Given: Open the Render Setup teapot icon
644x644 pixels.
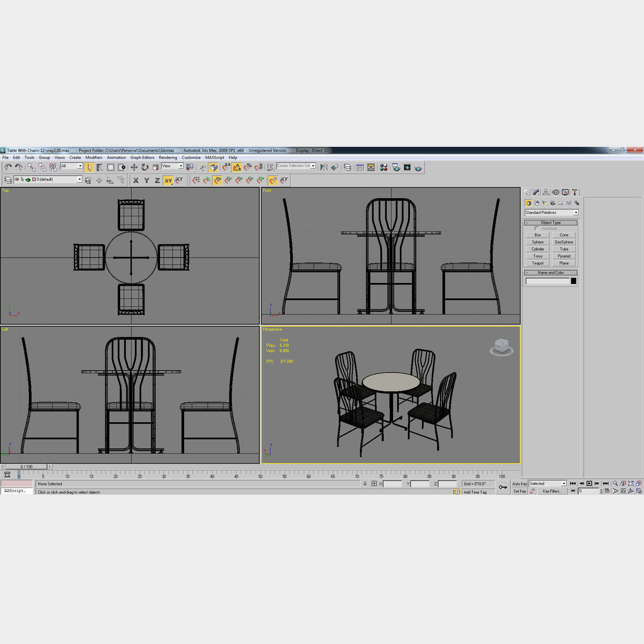Looking at the screenshot, I should click(x=396, y=167).
